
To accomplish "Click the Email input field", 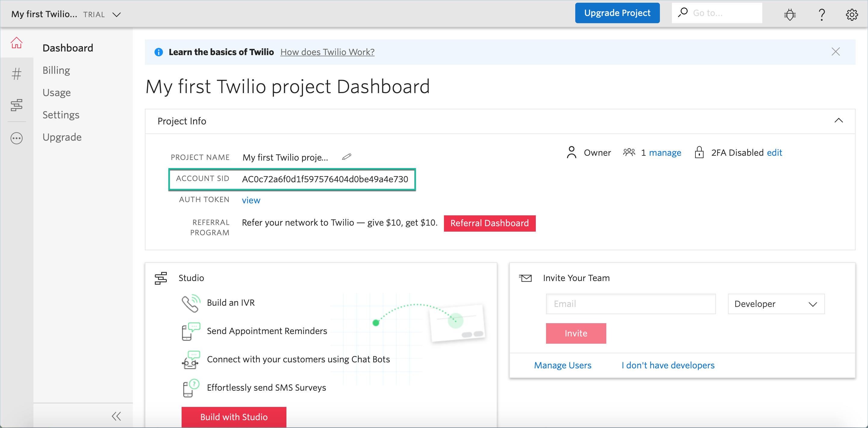I will [630, 304].
